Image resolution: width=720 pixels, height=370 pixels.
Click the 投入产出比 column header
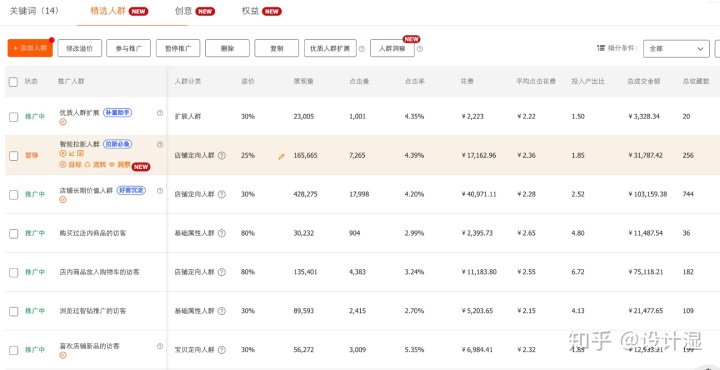point(588,81)
